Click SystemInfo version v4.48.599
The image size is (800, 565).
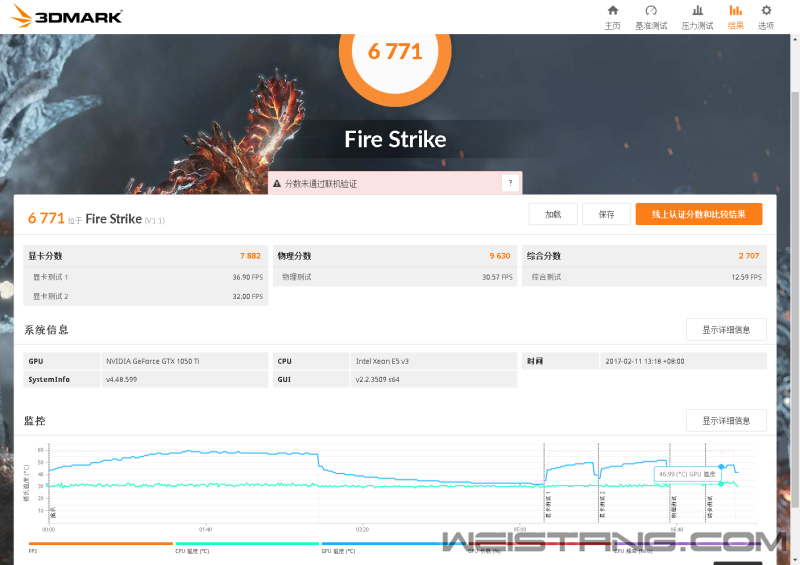121,379
